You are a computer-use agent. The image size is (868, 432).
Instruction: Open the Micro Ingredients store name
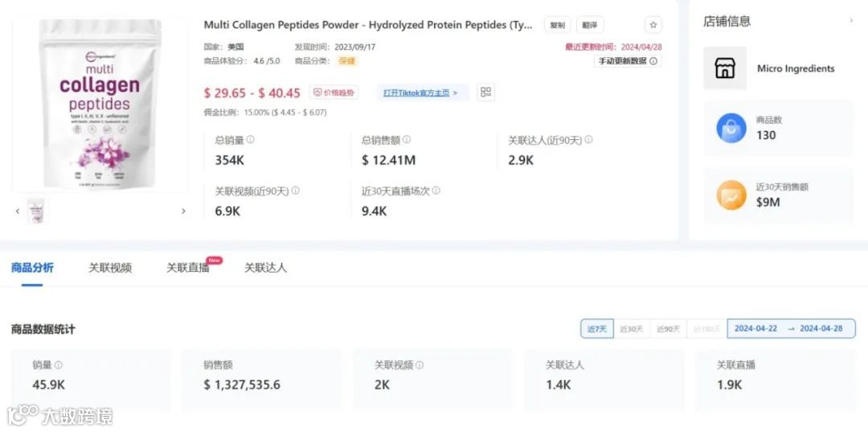pos(796,68)
